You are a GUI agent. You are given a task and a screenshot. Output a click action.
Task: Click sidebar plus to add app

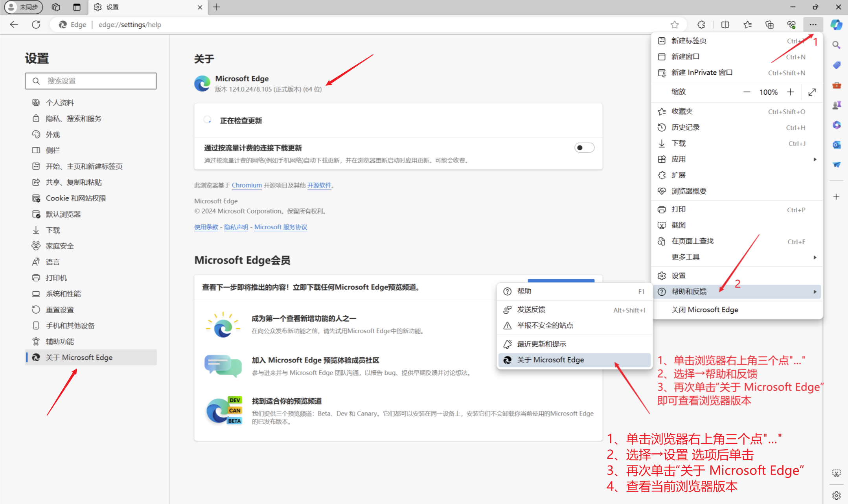tap(836, 197)
